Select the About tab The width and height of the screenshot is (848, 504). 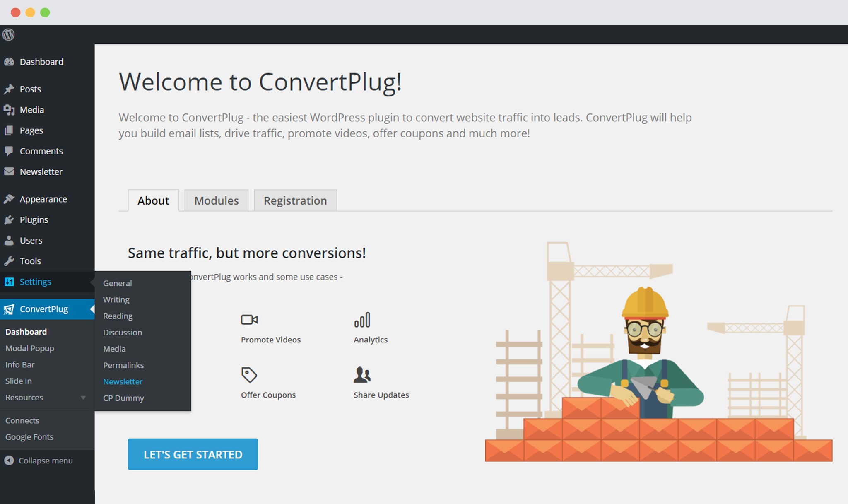click(154, 200)
